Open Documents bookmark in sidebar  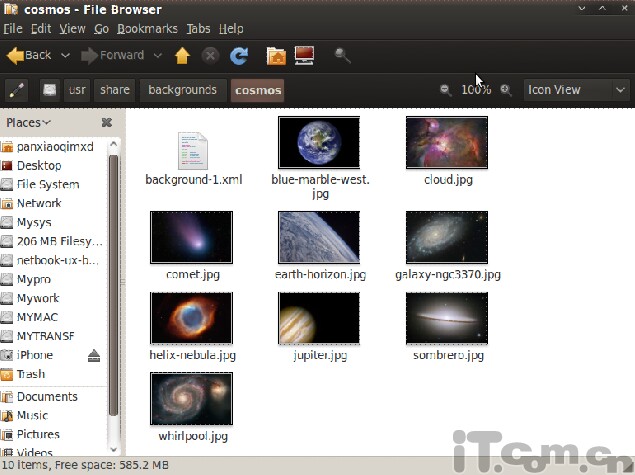(x=53, y=397)
